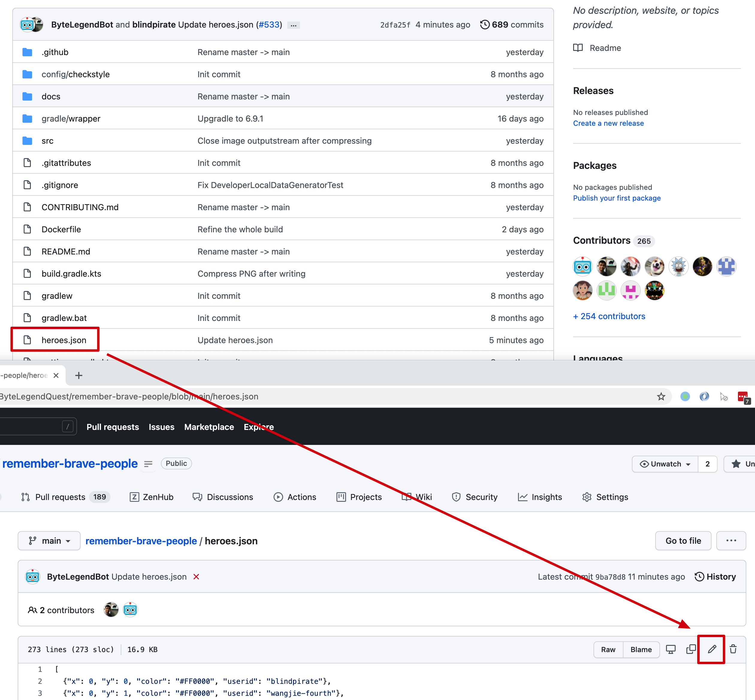Click the remember-brave-people repository title
This screenshot has width=755, height=700.
coord(70,464)
